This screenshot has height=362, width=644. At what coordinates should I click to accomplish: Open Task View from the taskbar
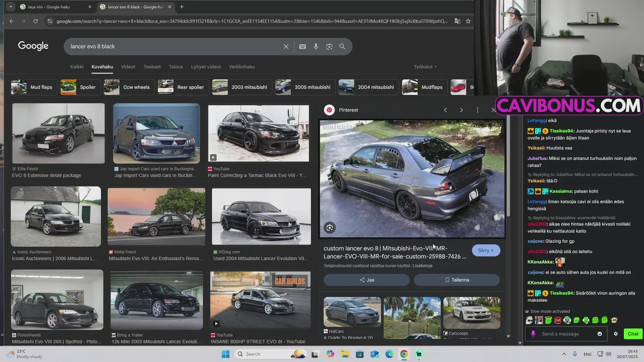[315, 354]
